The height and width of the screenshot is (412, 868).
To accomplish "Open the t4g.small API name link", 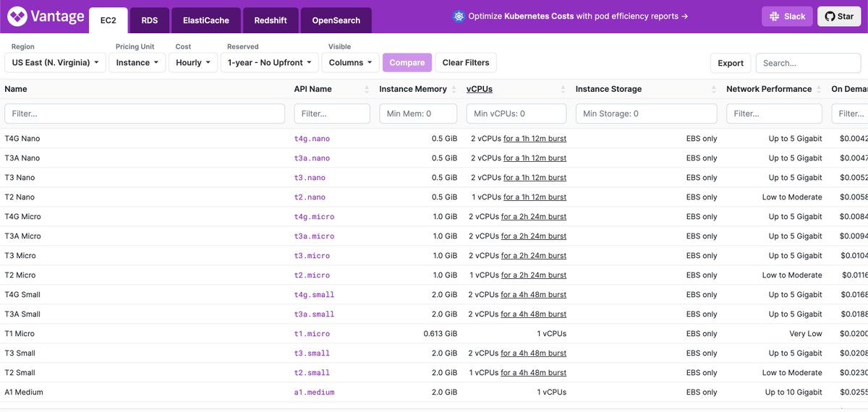I will tap(314, 295).
